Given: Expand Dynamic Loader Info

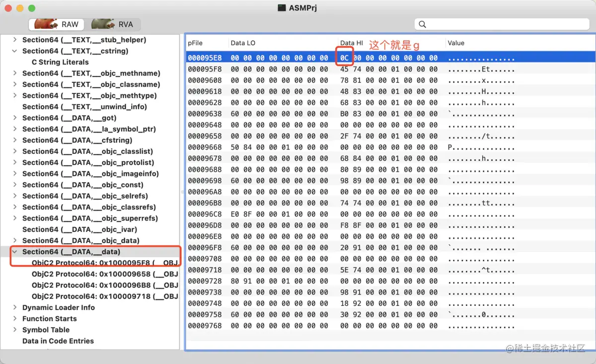Looking at the screenshot, I should tap(15, 307).
